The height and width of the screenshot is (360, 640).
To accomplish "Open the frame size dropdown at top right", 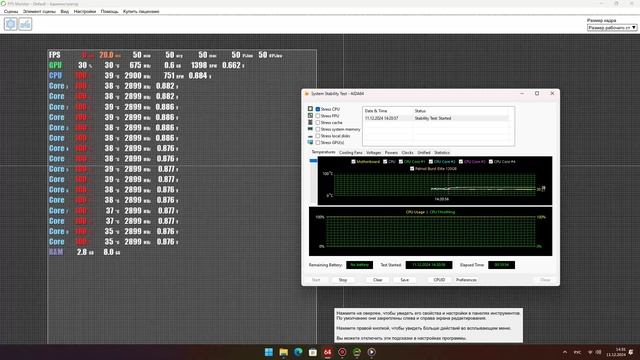I will tap(612, 27).
